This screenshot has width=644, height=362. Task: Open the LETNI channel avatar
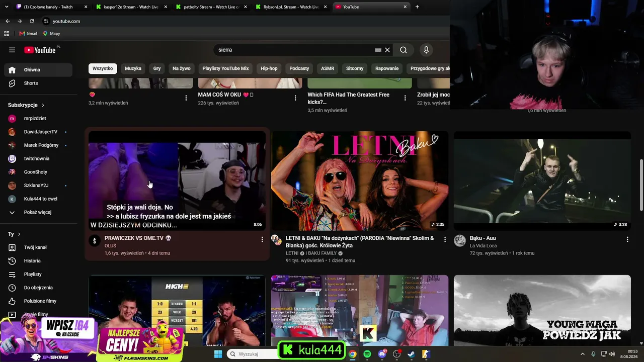(277, 240)
